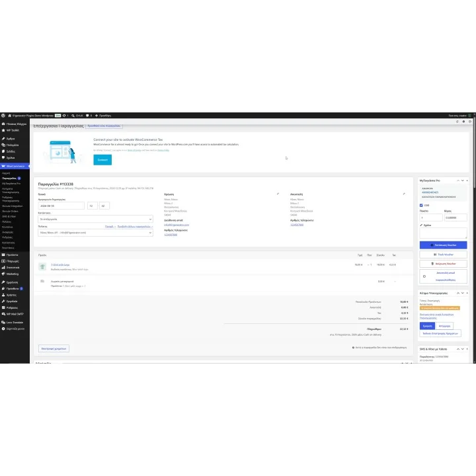Screen dimensions: 476x476
Task: Open the customer selection dropdown
Action: [x=95, y=233]
